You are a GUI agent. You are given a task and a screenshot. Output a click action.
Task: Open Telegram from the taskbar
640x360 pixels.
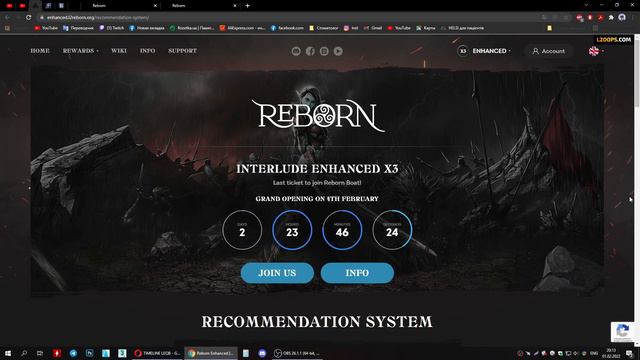pyautogui.click(x=73, y=353)
